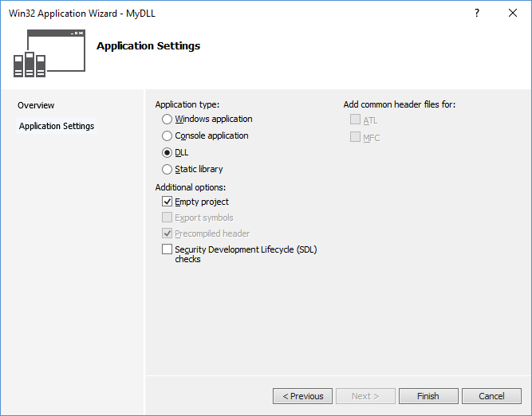Image resolution: width=532 pixels, height=416 pixels.
Task: Click the Precompiled header checkbox
Action: (x=167, y=234)
